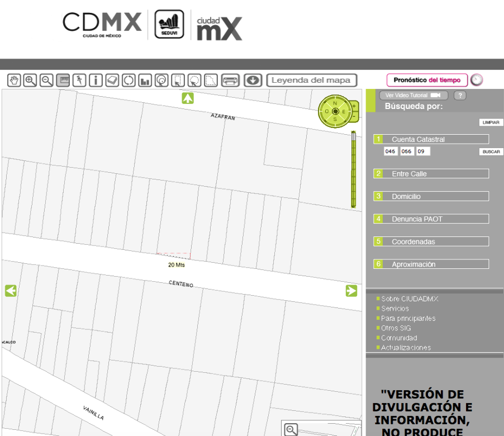The height and width of the screenshot is (436, 504).
Task: Open Otros SIG menu item
Action: pos(396,328)
